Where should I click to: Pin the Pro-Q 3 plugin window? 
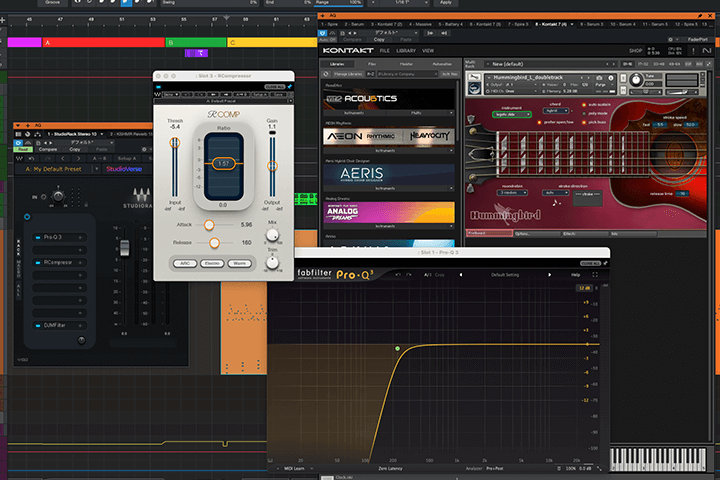pyautogui.click(x=605, y=263)
